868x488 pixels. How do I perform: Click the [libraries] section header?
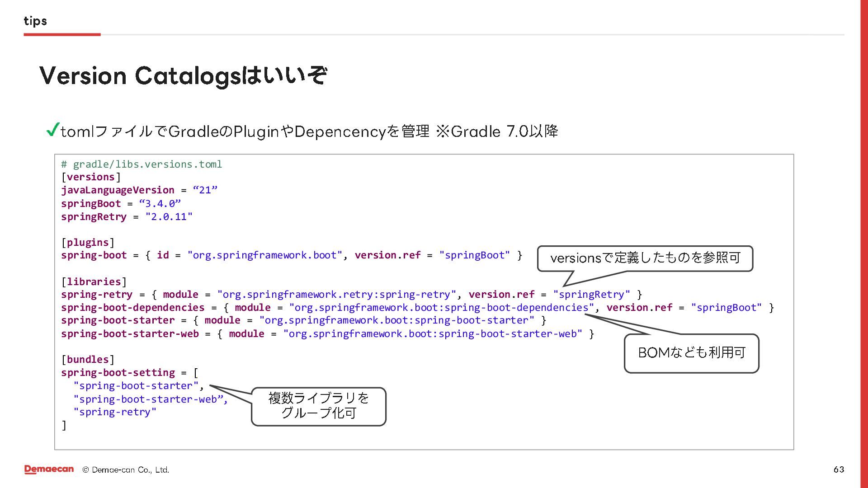click(94, 282)
